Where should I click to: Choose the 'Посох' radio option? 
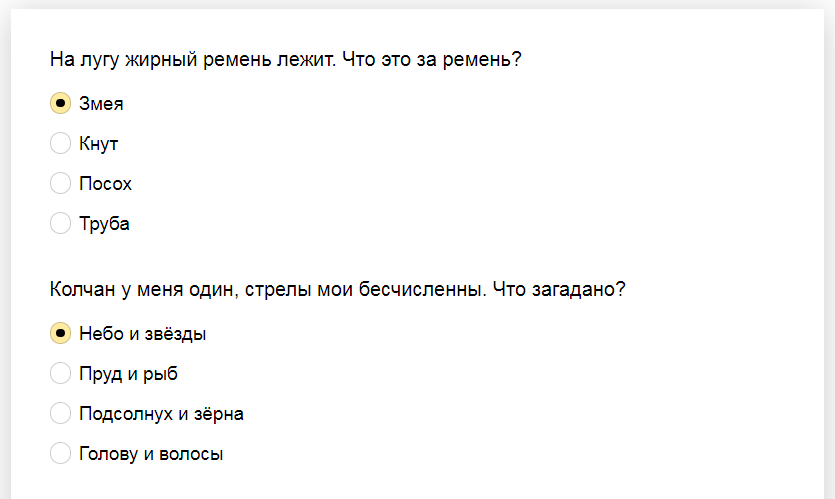point(60,183)
